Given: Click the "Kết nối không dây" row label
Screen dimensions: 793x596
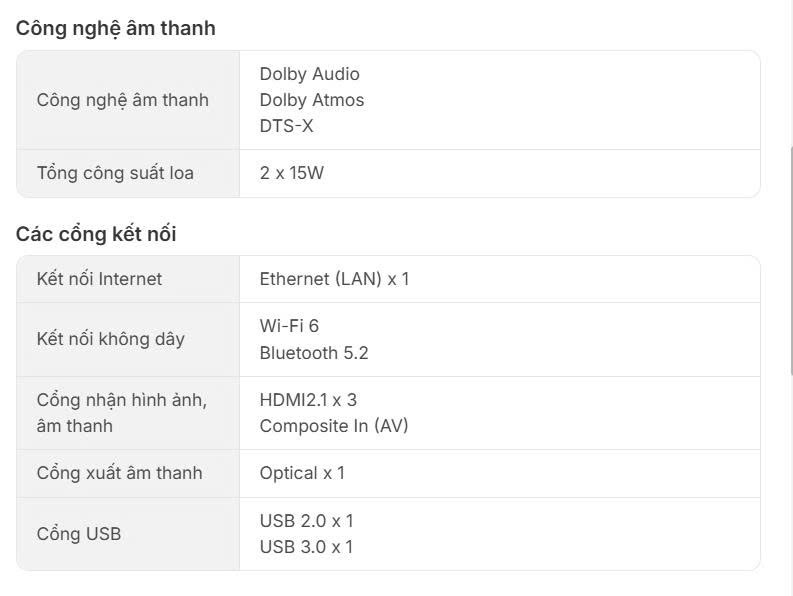Looking at the screenshot, I should pyautogui.click(x=110, y=339).
